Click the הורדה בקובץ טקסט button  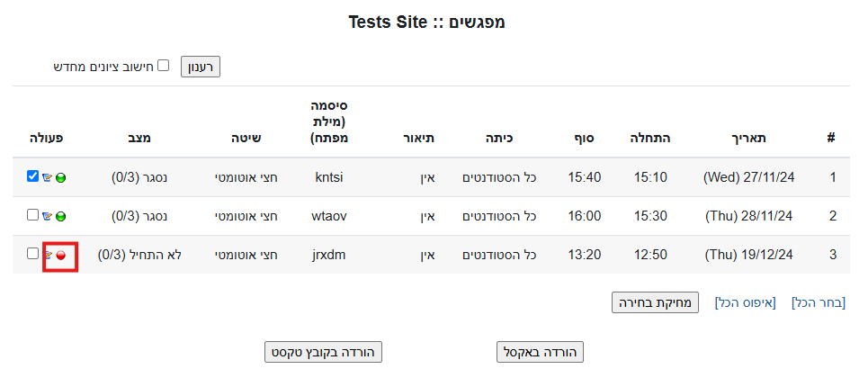pyautogui.click(x=324, y=352)
